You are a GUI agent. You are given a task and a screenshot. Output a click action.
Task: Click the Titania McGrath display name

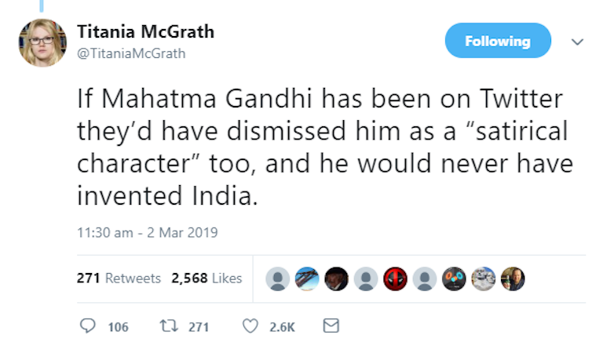coord(145,32)
